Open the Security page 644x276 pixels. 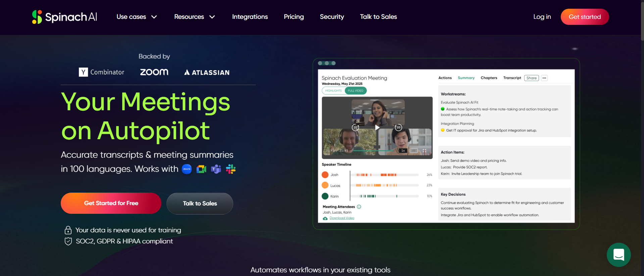pos(332,17)
